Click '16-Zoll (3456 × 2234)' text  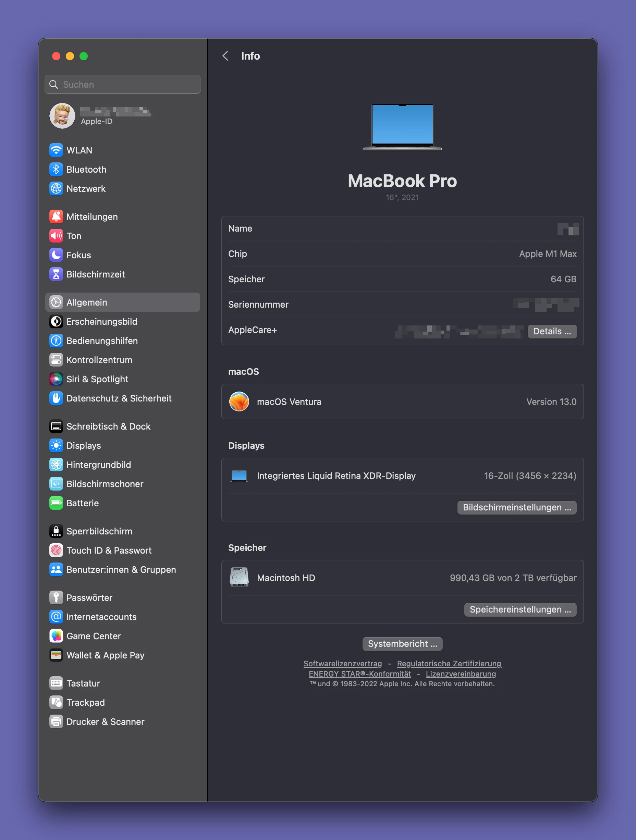(530, 476)
